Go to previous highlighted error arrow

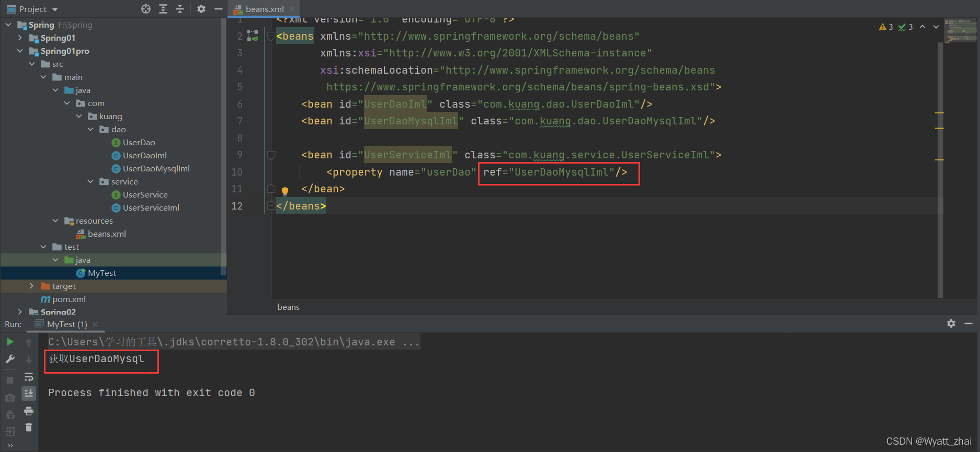[x=922, y=27]
